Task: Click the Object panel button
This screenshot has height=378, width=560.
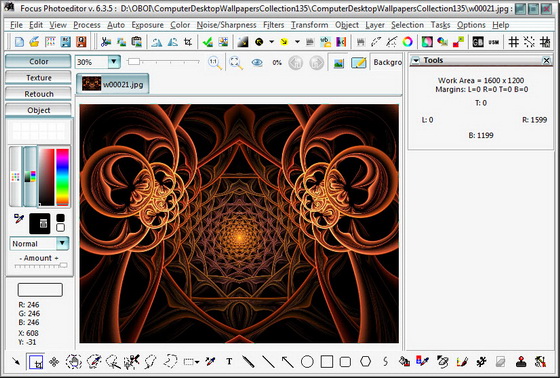Action: (38, 110)
